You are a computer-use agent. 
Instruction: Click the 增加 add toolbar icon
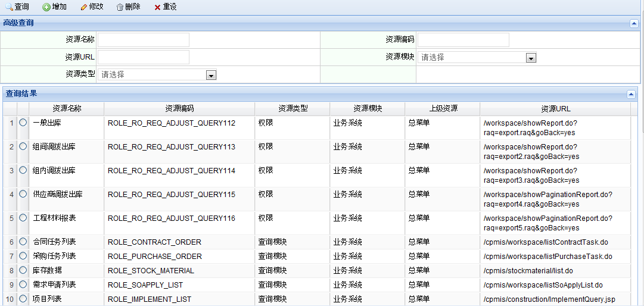point(46,7)
